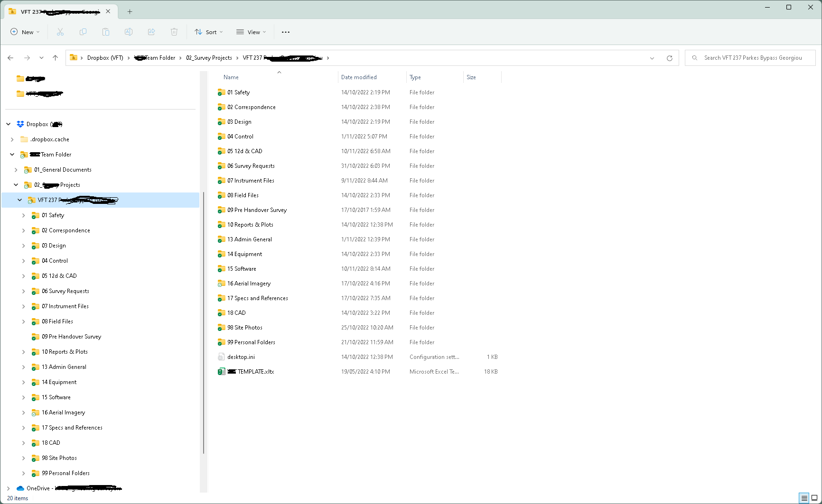
Task: Click the Cut scissors icon
Action: 60,32
